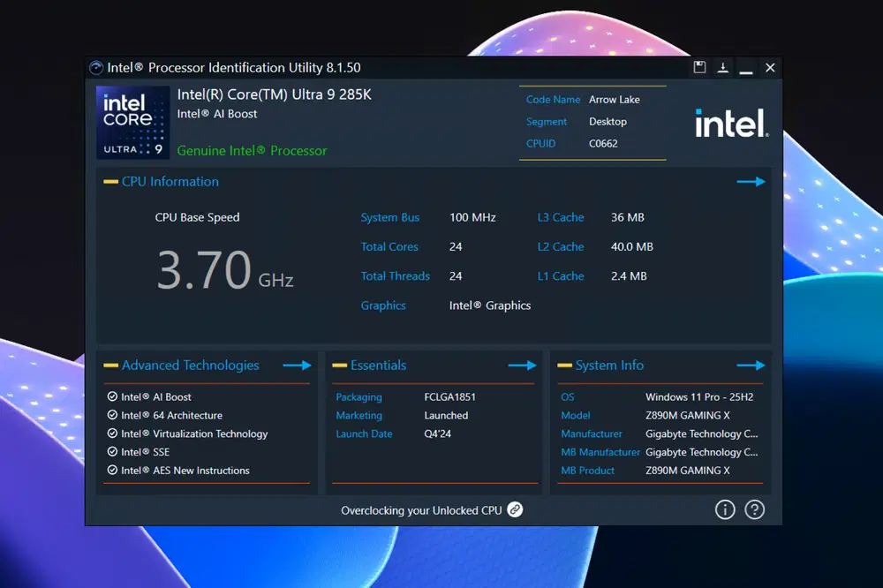Click the Packaging label

358,397
